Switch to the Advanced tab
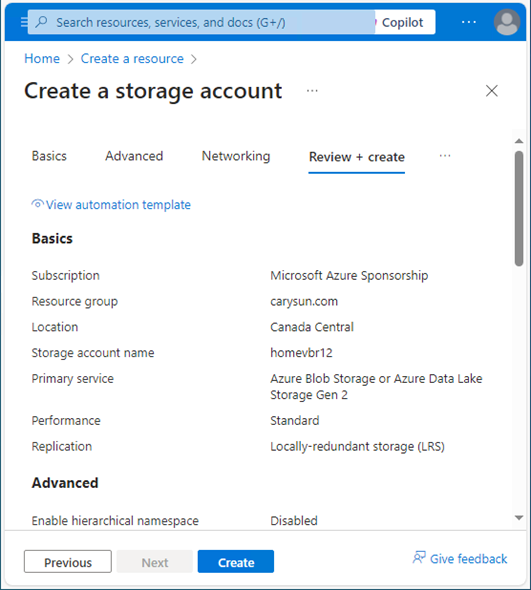This screenshot has height=590, width=531. click(x=134, y=156)
